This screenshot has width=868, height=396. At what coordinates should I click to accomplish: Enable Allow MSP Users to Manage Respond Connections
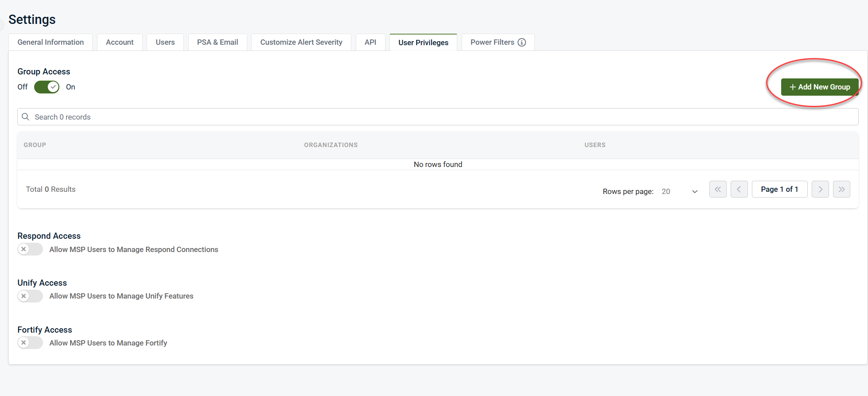(x=30, y=249)
